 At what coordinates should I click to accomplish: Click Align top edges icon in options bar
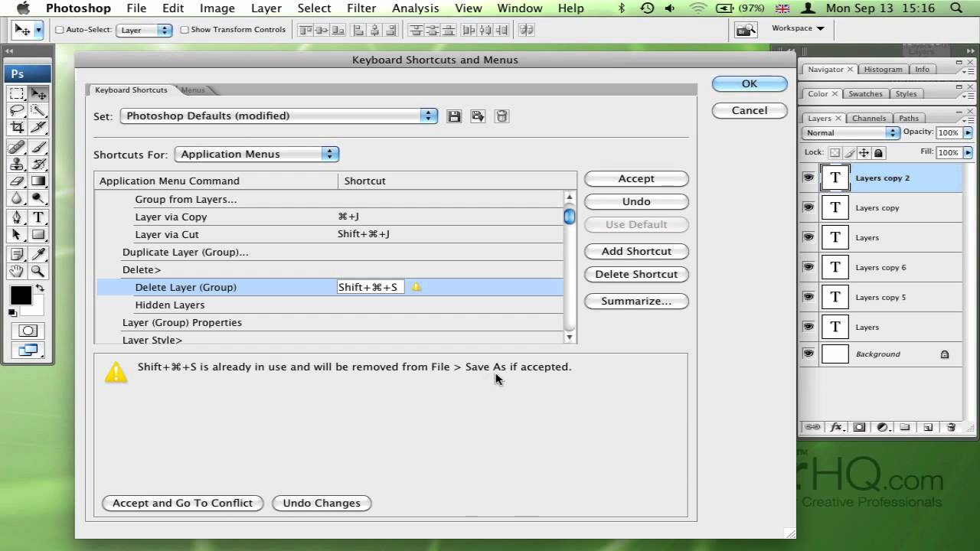click(305, 30)
